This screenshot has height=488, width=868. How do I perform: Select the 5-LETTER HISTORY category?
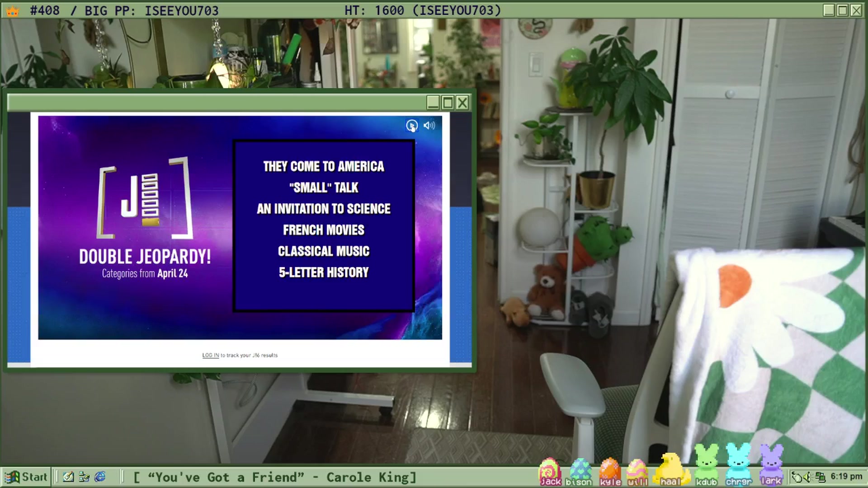[324, 272]
